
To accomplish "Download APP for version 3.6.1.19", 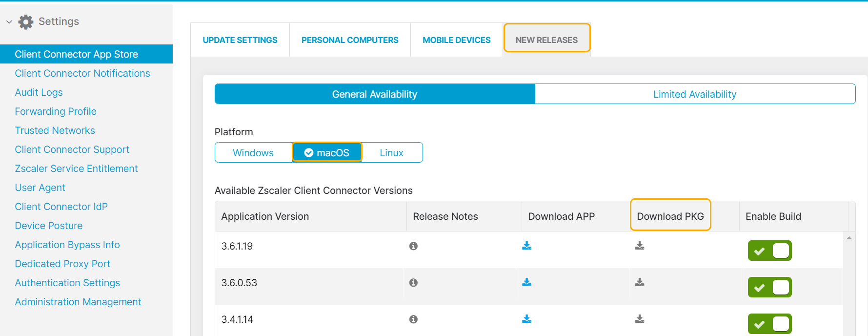I will (526, 246).
